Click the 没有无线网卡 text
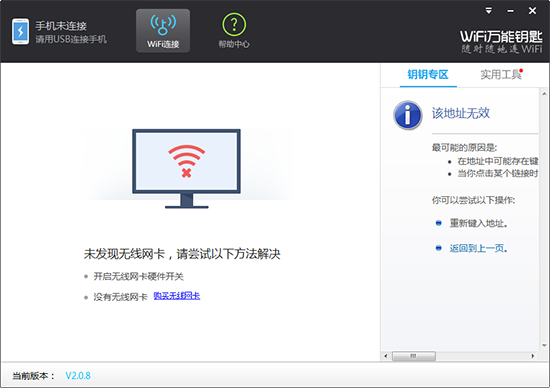This screenshot has width=550, height=388. (x=120, y=297)
